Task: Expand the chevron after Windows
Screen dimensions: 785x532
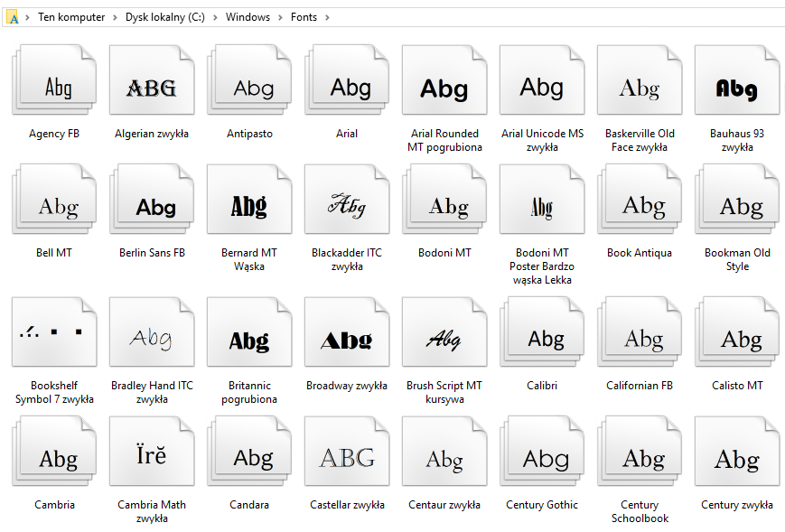Action: (x=280, y=17)
